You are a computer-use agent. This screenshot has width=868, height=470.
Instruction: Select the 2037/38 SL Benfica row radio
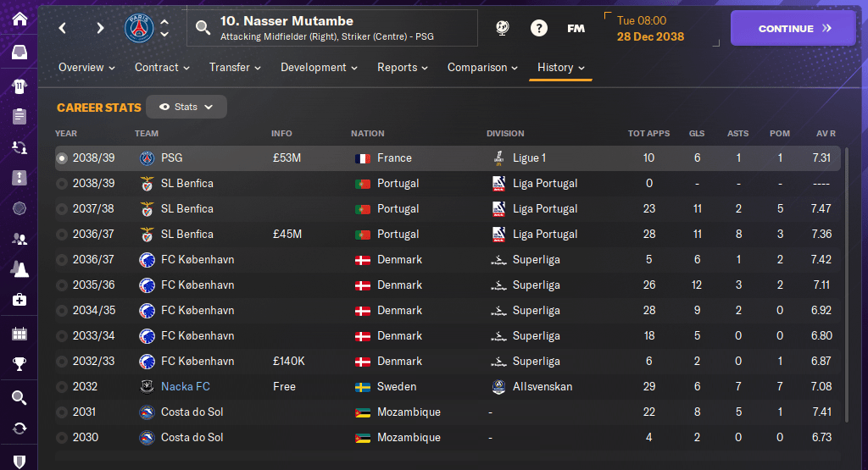[x=61, y=209]
